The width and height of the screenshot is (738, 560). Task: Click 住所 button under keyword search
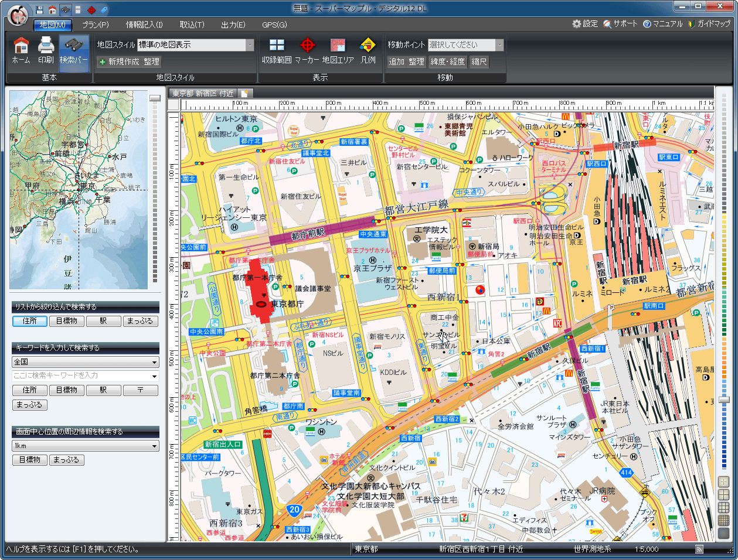(x=30, y=390)
